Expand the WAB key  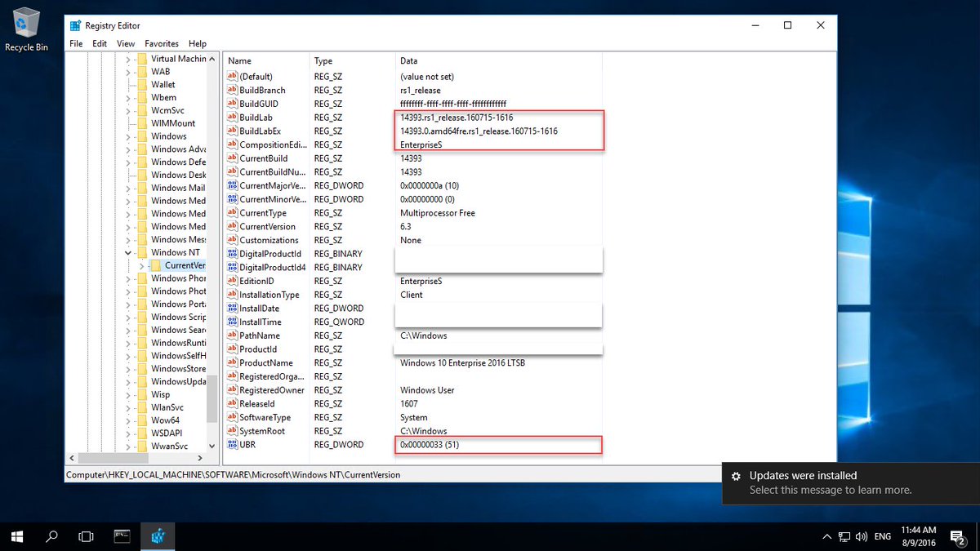tap(127, 72)
